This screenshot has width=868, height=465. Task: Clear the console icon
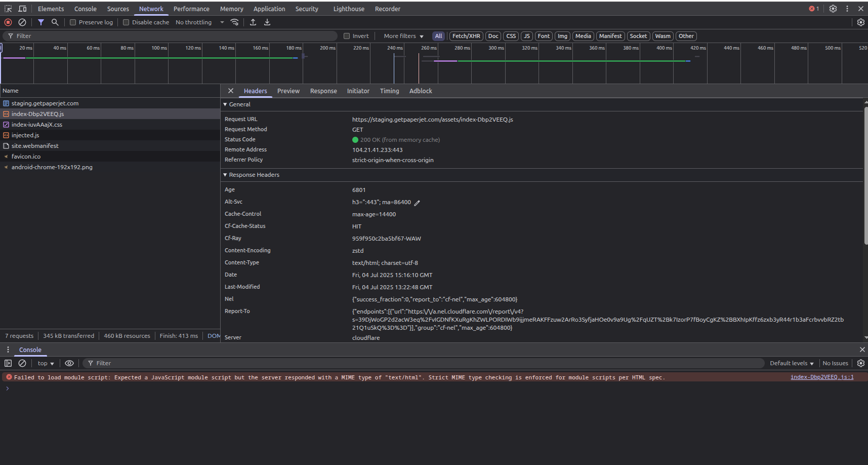pyautogui.click(x=22, y=363)
